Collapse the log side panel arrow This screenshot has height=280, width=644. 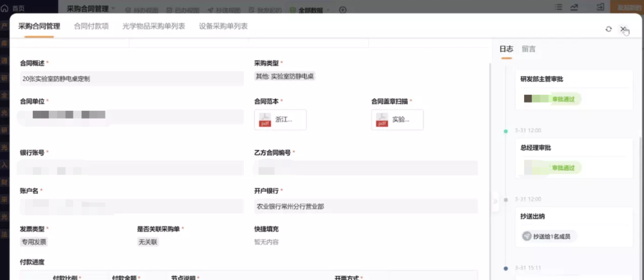[495, 201]
